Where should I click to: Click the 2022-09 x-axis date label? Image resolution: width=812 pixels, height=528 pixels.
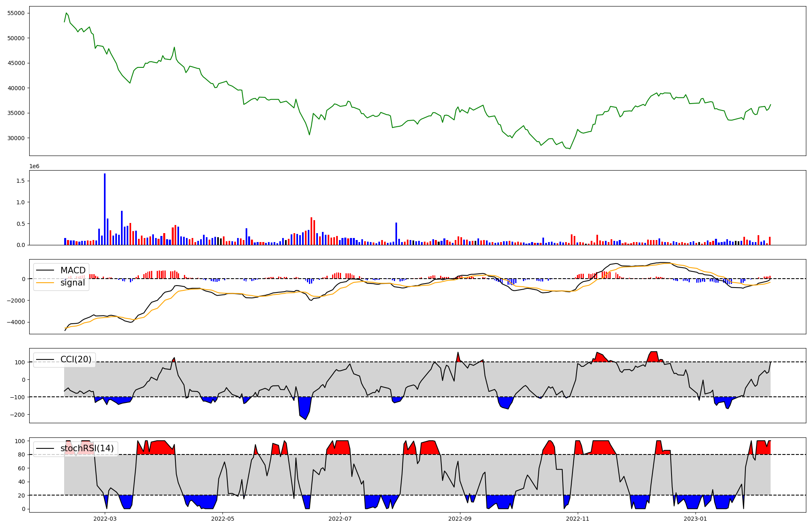tap(460, 519)
